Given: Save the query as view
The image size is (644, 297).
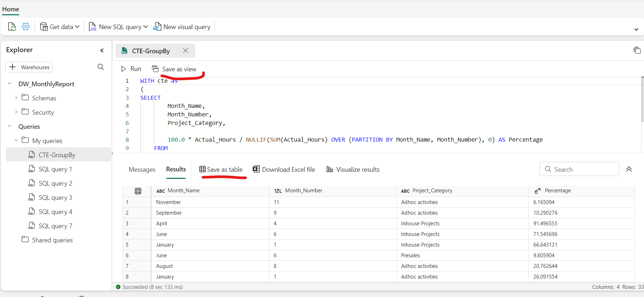Looking at the screenshot, I should pyautogui.click(x=174, y=69).
